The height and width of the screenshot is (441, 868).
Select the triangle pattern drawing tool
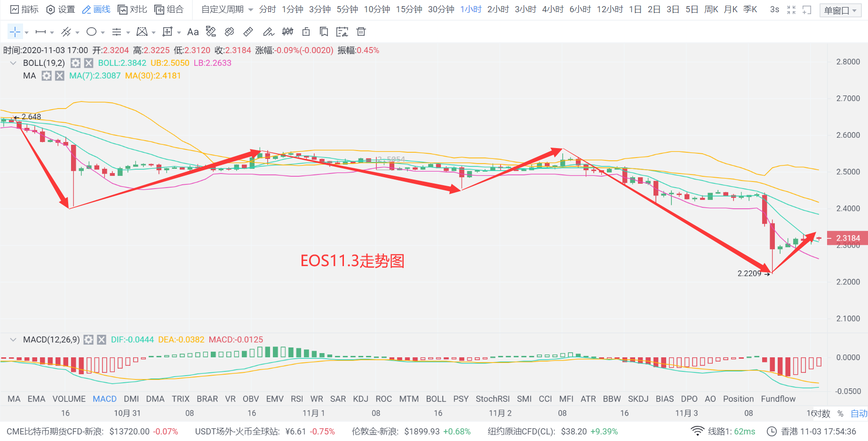coord(142,31)
